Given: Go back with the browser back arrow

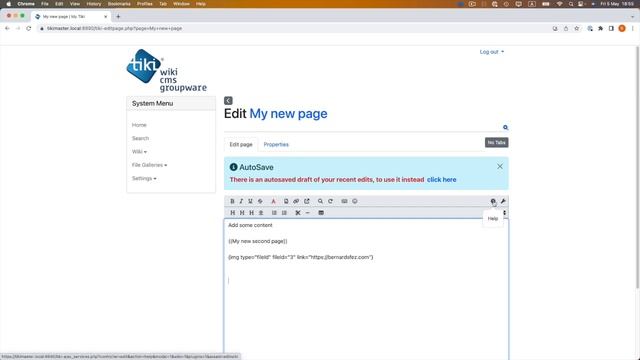Looking at the screenshot, I should [x=7, y=29].
